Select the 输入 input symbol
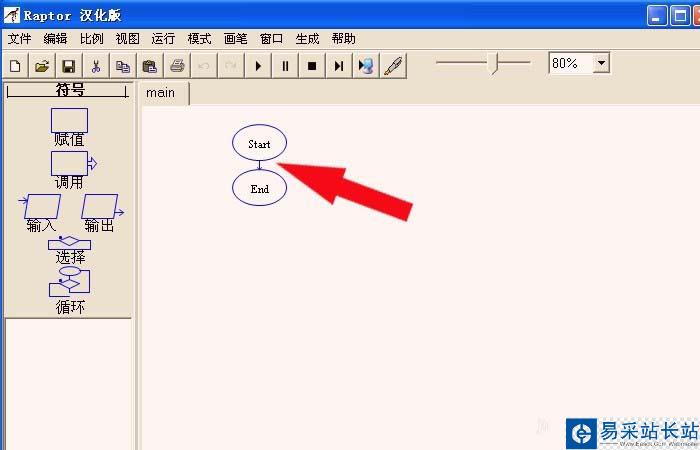The width and height of the screenshot is (700, 450). [42, 206]
